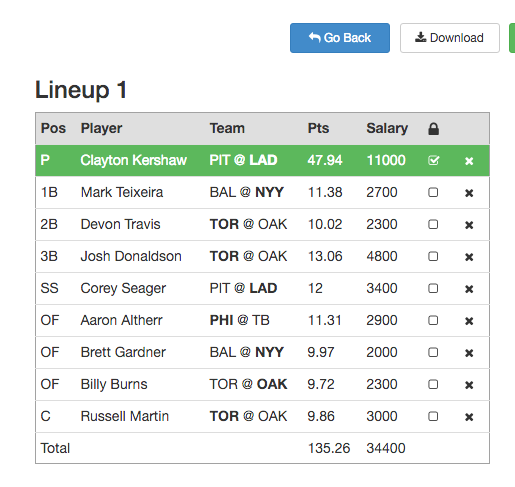This screenshot has width=515, height=487.
Task: Click the green button beside Download
Action: click(512, 38)
